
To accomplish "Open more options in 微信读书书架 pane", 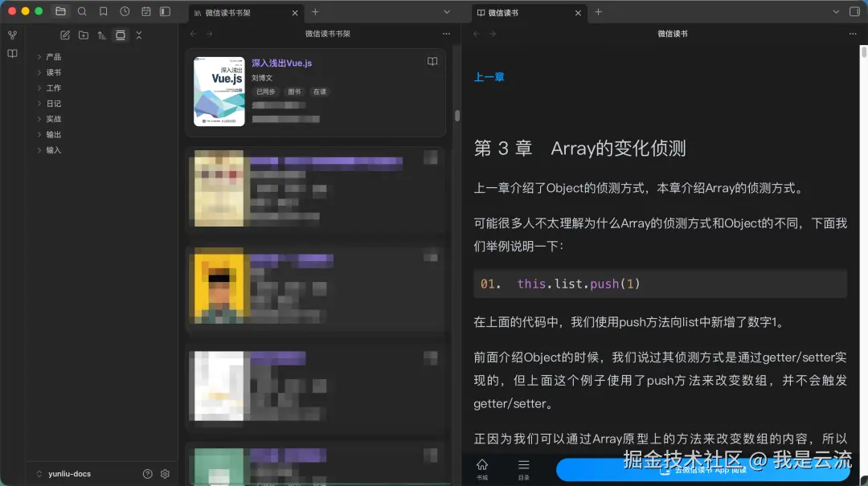I will (446, 34).
